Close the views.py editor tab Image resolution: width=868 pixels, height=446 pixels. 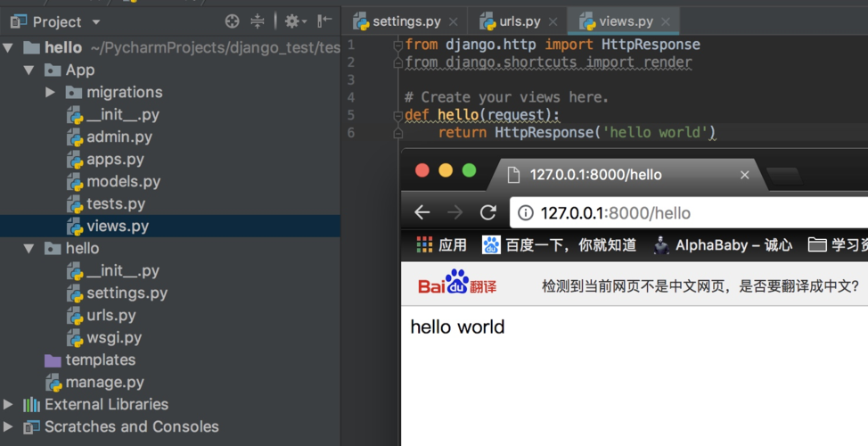tap(666, 21)
